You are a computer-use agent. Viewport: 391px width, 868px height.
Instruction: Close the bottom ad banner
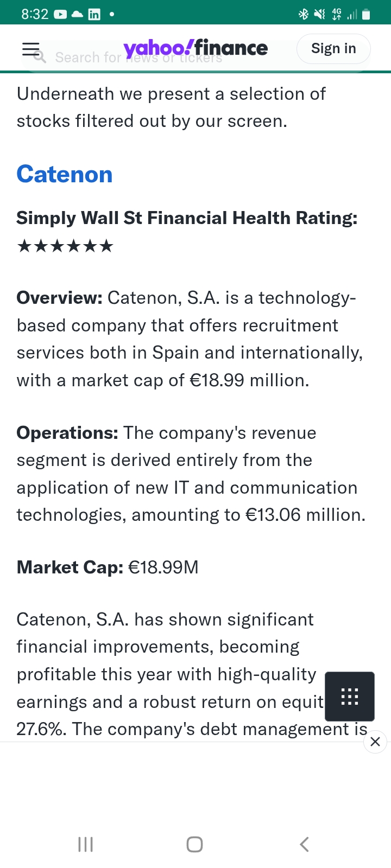tap(375, 742)
